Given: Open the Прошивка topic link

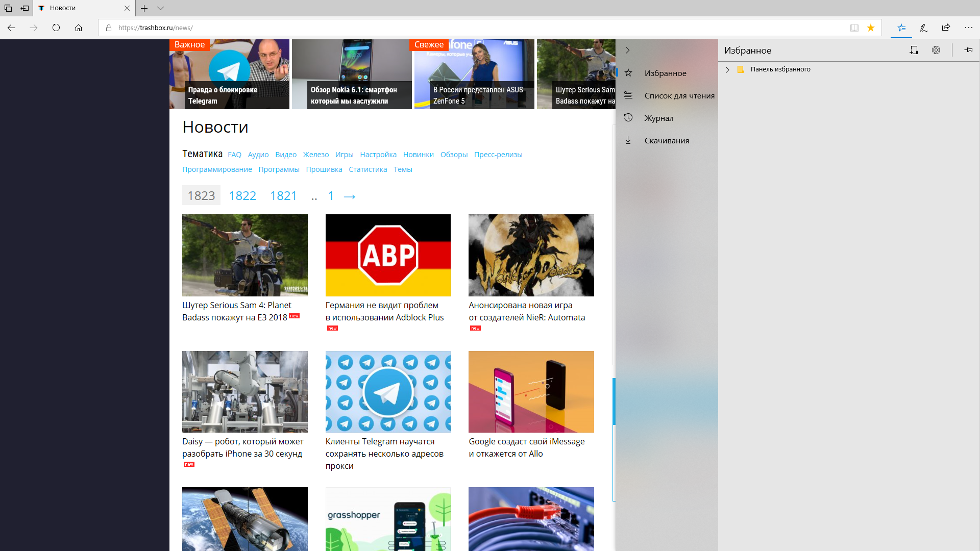Looking at the screenshot, I should (324, 169).
